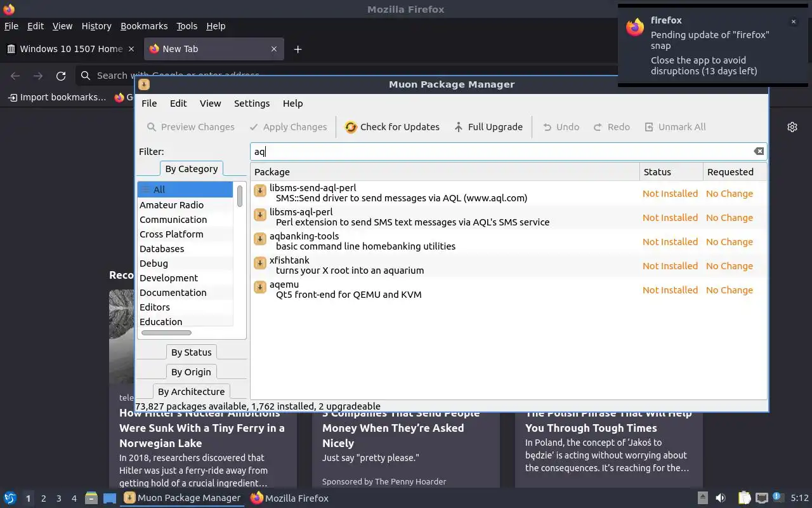The image size is (812, 508).
Task: Click the libsms-send-aql-perl package icon
Action: click(259, 191)
